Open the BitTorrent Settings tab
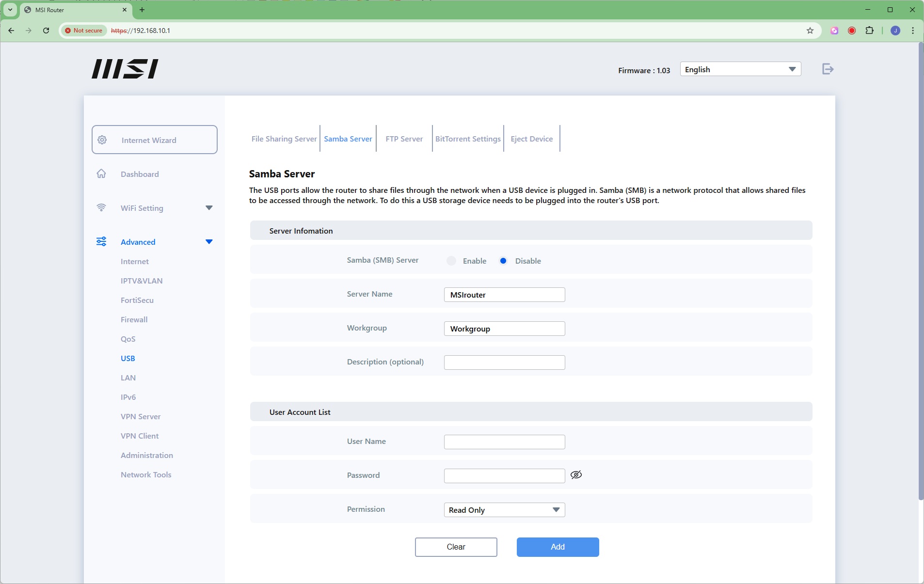This screenshot has width=924, height=584. (x=468, y=139)
